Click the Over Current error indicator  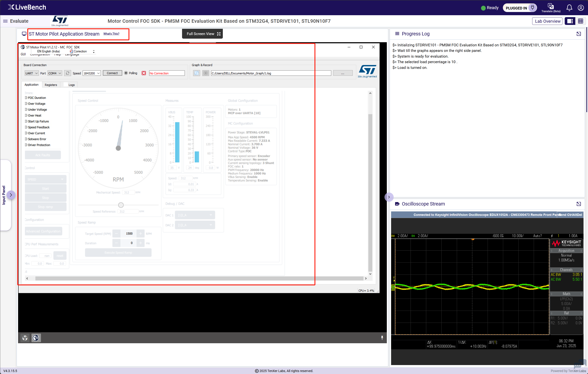click(26, 133)
